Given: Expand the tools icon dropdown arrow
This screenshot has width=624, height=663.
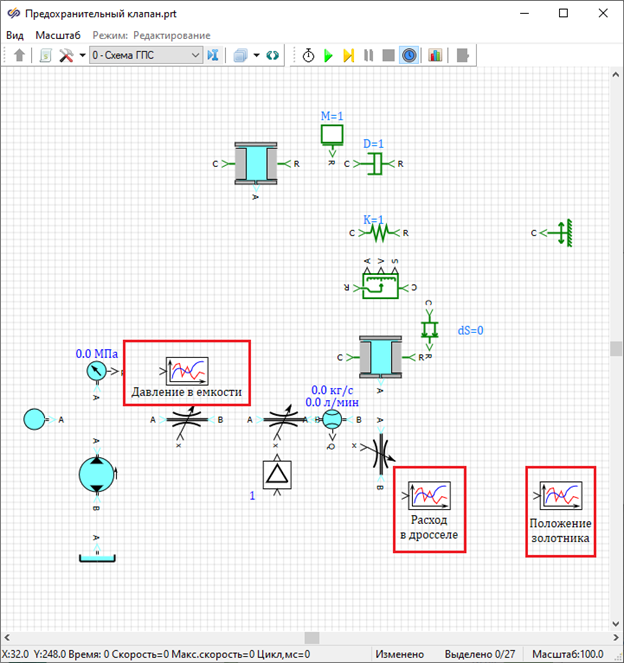Looking at the screenshot, I should 81,55.
